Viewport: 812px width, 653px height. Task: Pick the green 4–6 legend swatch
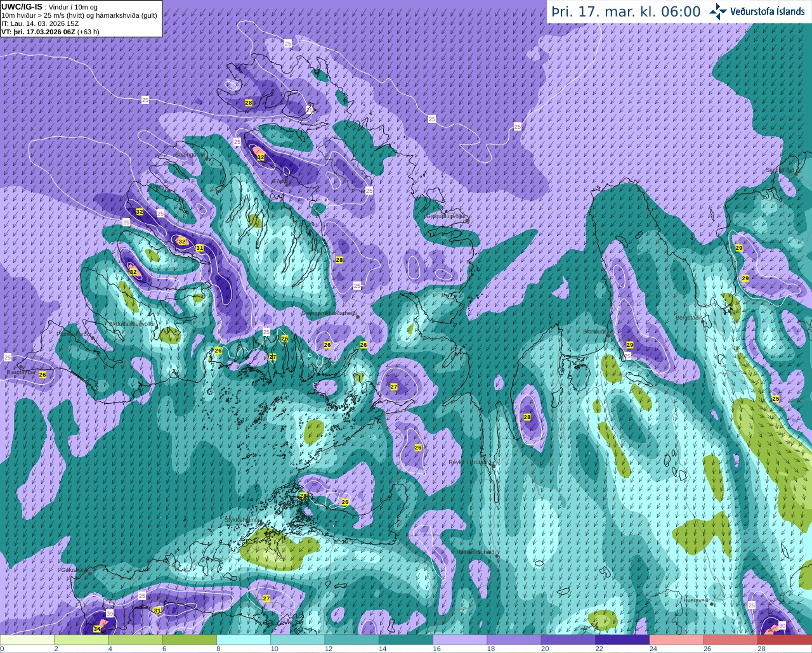135,640
